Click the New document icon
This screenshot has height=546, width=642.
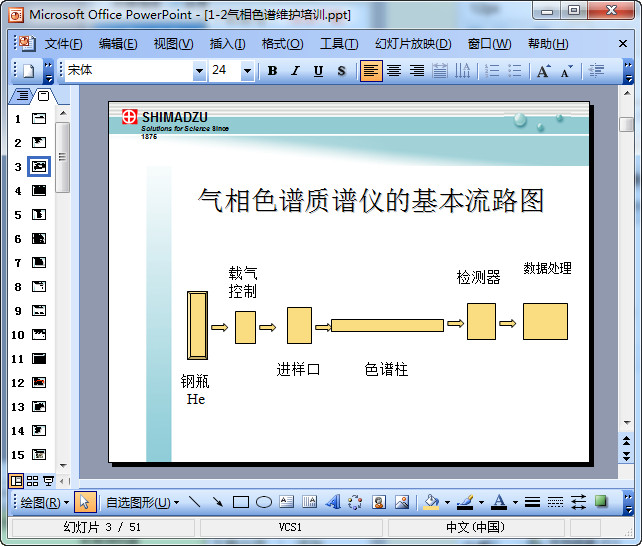(x=29, y=71)
